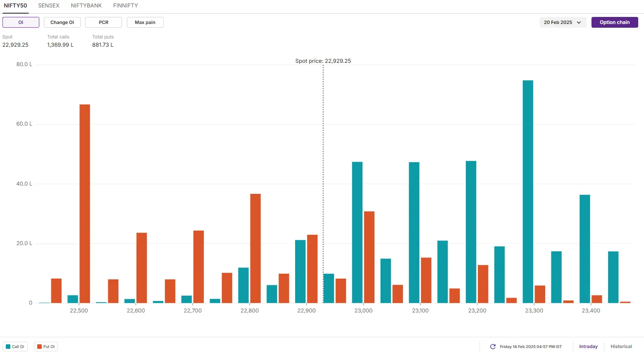Click the Spot price 22,929.25 label
Screen dimensions: 644x353
coord(323,61)
